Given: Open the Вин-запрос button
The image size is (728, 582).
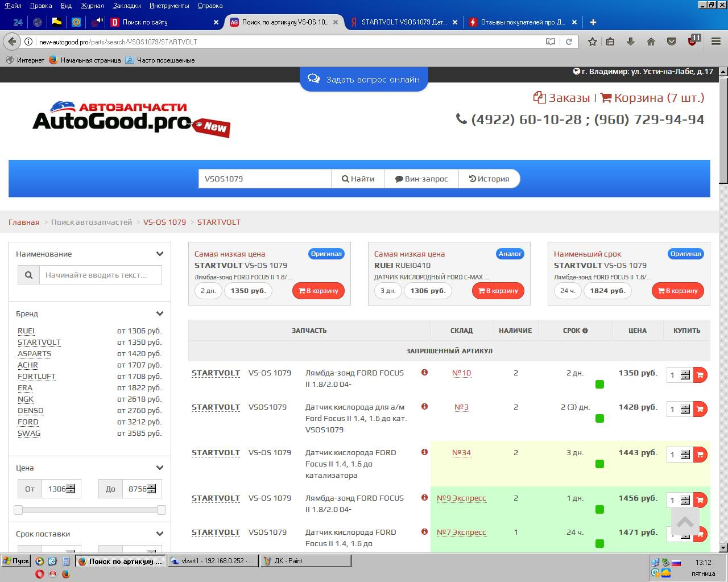Looking at the screenshot, I should coord(421,179).
